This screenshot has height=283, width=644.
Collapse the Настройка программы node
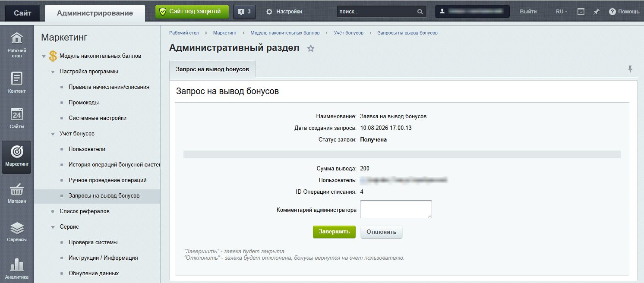click(x=53, y=72)
